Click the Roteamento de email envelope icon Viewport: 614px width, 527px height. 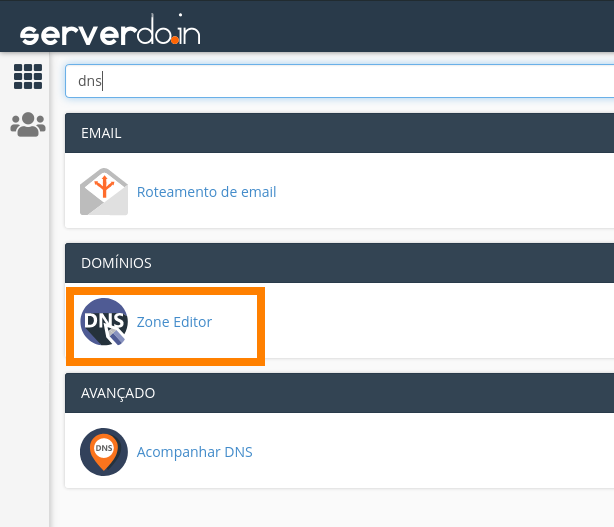[104, 192]
